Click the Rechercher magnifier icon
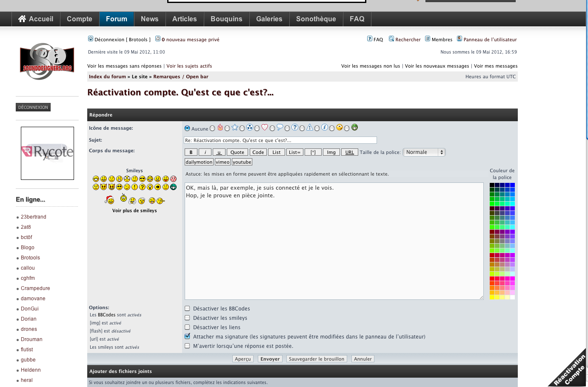The width and height of the screenshot is (588, 387). pos(391,39)
